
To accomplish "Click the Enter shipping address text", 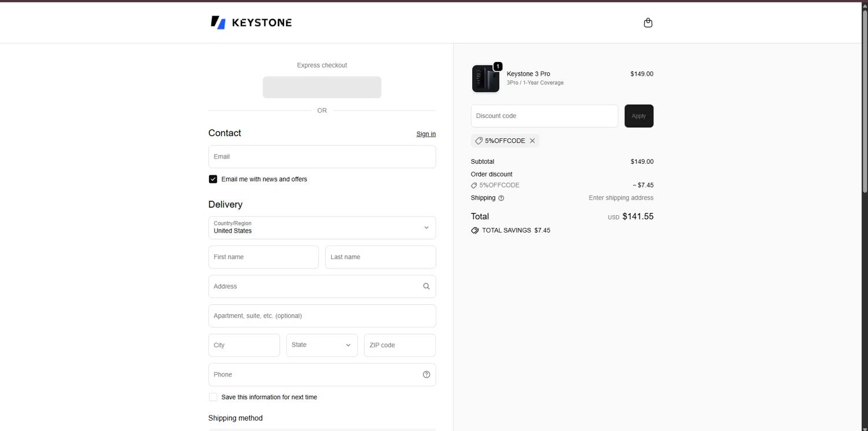I will coord(621,198).
